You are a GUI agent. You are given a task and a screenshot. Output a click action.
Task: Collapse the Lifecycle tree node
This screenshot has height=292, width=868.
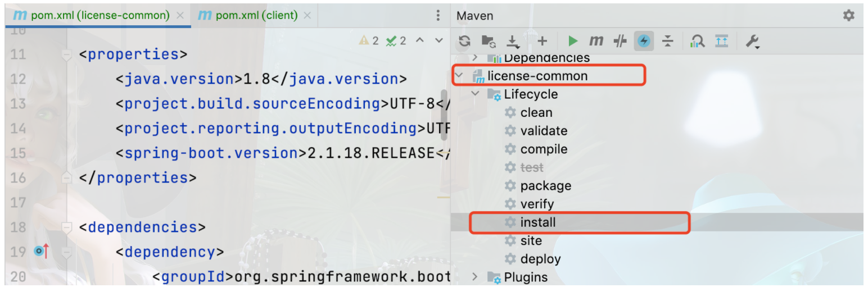click(476, 94)
